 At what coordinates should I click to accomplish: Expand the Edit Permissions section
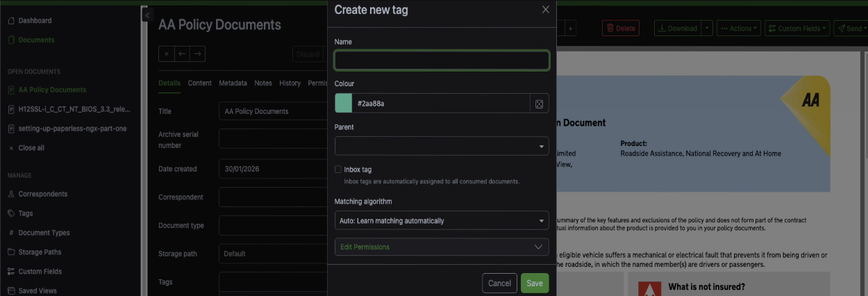(x=442, y=247)
